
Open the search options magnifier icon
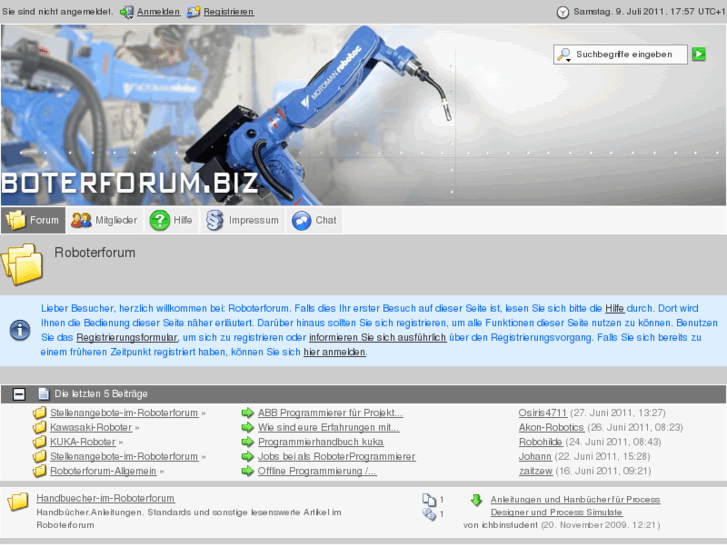point(564,55)
